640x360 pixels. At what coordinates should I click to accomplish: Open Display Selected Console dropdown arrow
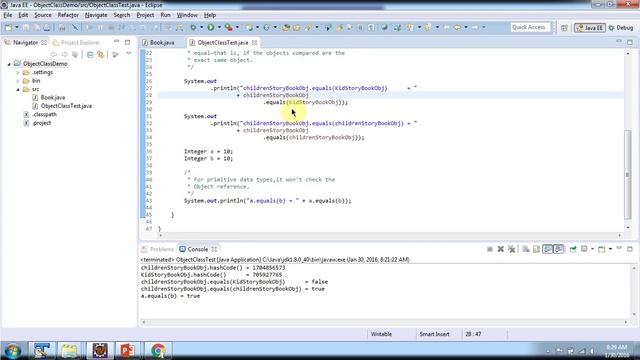(x=592, y=249)
